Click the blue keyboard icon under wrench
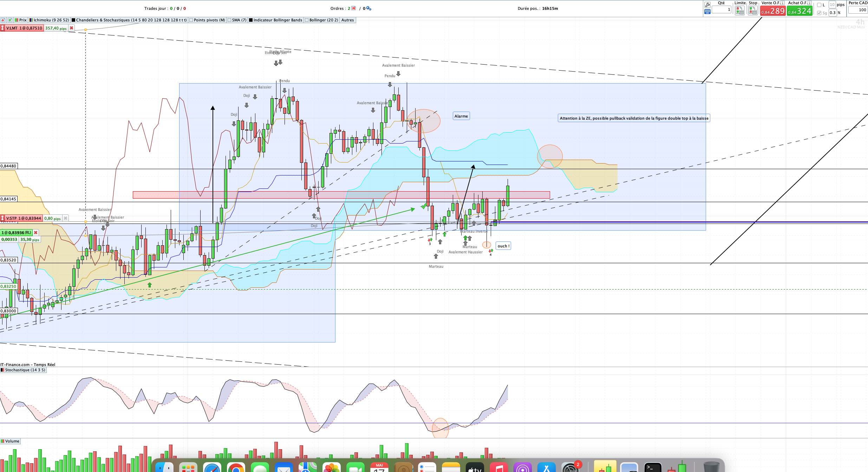This screenshot has width=868, height=472. click(x=707, y=12)
